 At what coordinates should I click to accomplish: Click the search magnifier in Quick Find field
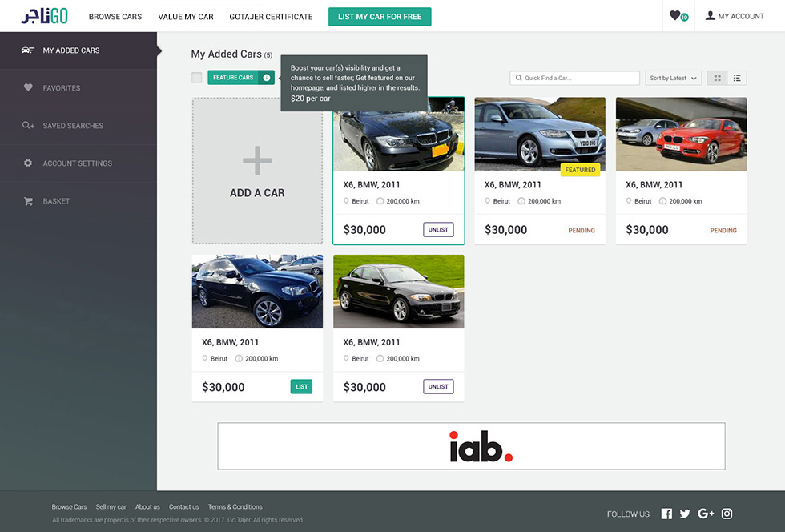pyautogui.click(x=519, y=79)
